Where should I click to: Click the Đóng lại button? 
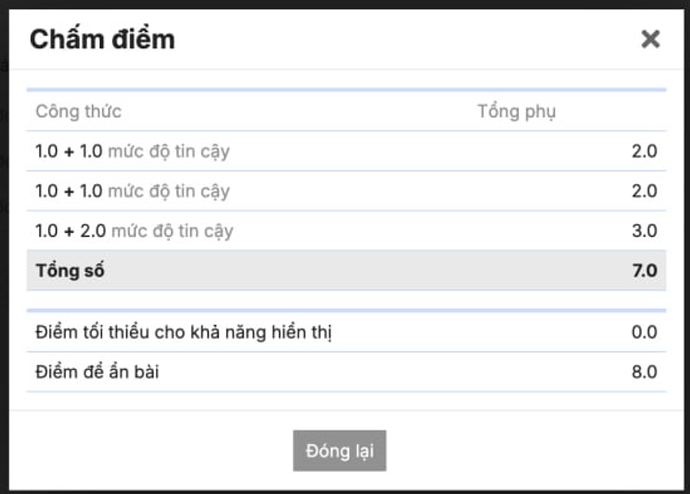339,451
